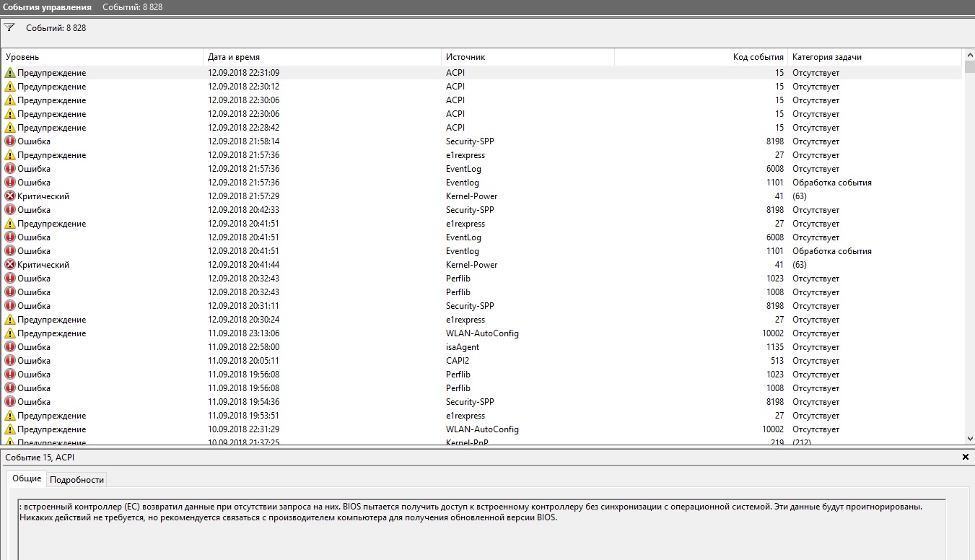Switch to the Общие tab
The image size is (975, 560).
[27, 479]
